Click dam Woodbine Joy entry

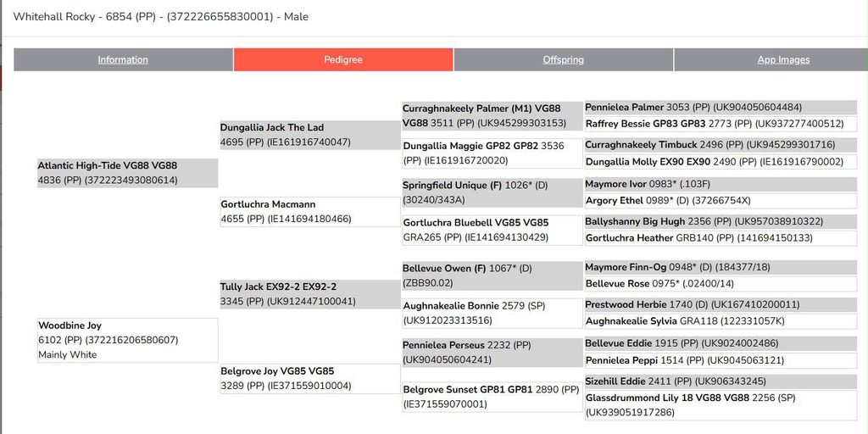[x=128, y=340]
